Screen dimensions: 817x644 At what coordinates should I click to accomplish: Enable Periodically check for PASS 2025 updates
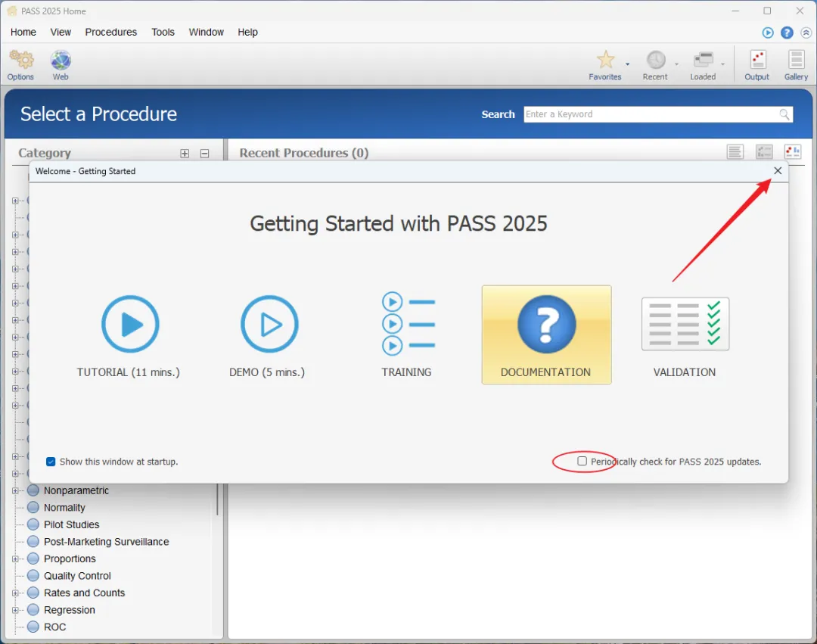pyautogui.click(x=582, y=461)
